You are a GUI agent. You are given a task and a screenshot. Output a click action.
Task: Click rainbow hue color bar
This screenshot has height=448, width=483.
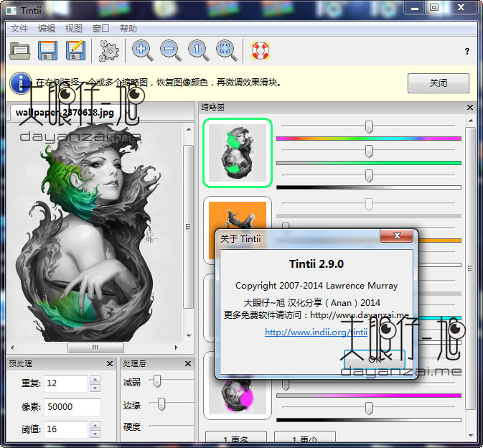click(x=368, y=139)
